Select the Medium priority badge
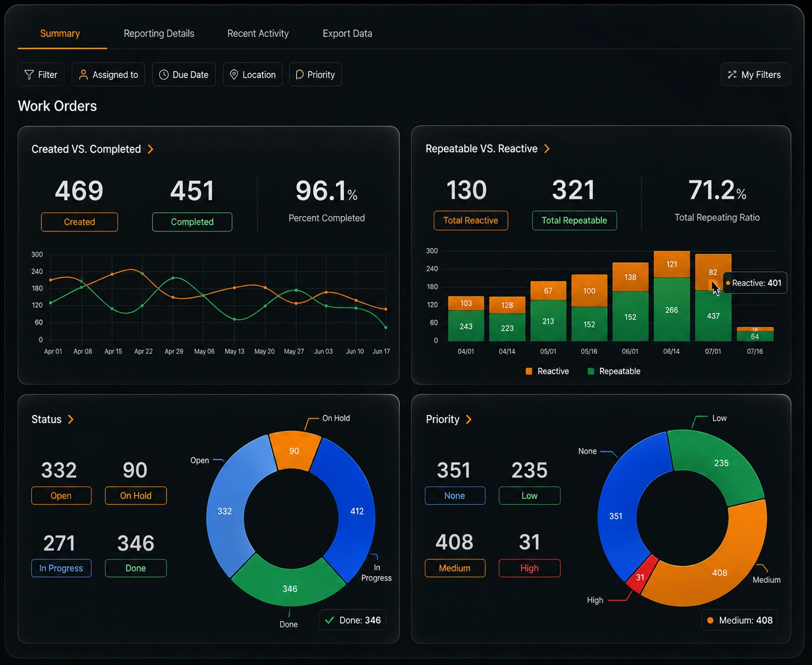 pyautogui.click(x=455, y=568)
